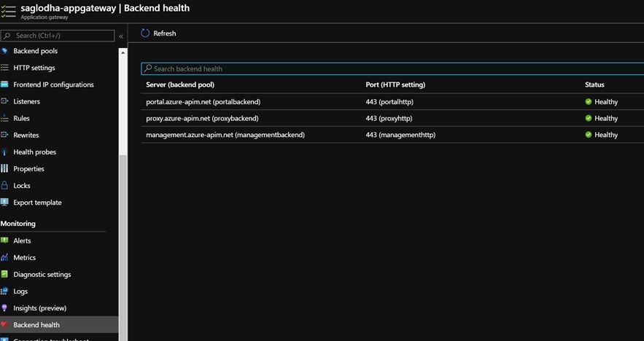
Task: Open the Logs blade
Action: (59, 291)
